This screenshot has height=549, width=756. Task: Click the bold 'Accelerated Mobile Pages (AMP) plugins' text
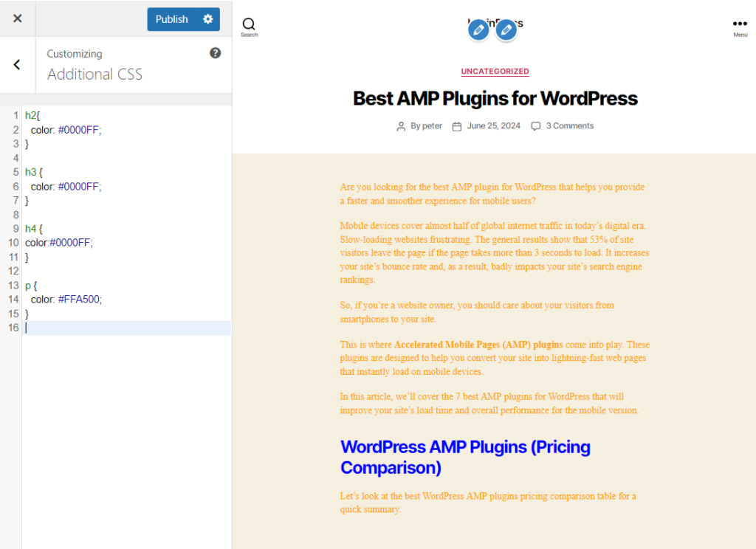tap(478, 345)
